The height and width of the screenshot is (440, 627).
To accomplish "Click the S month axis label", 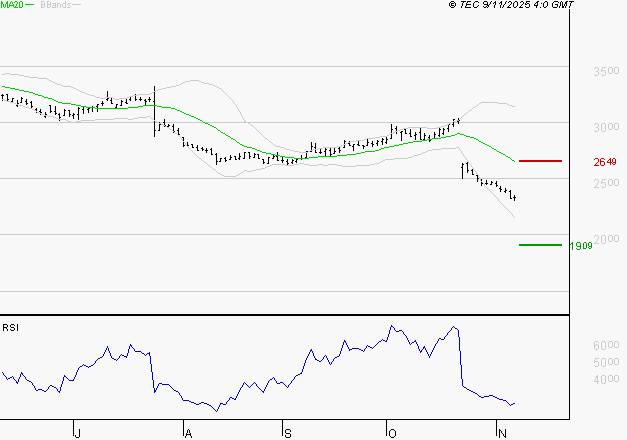I will pos(288,433).
